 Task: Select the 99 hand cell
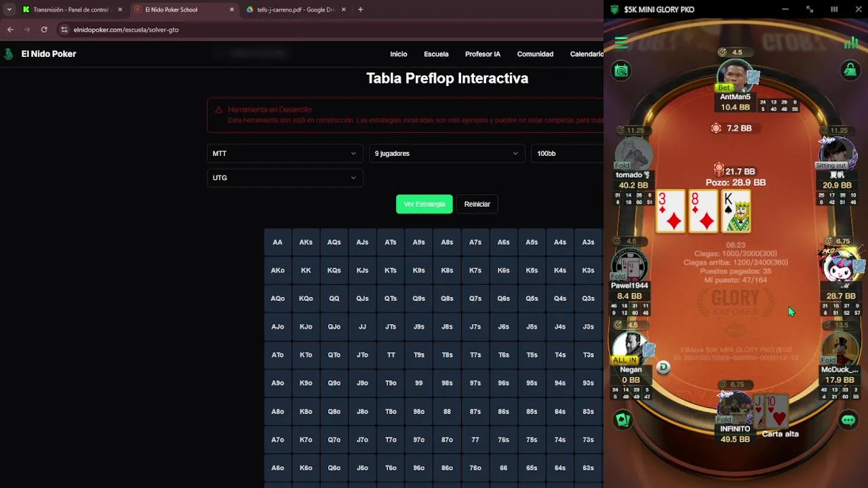tap(419, 383)
